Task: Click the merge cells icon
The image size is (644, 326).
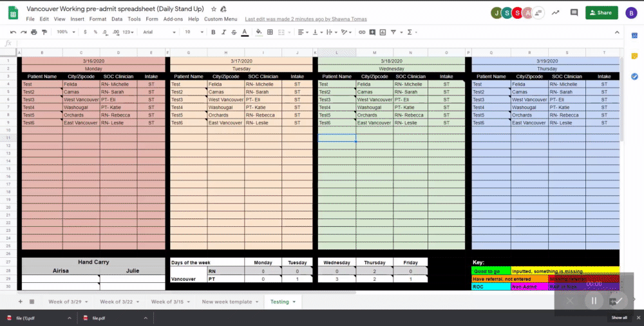Action: click(x=281, y=32)
